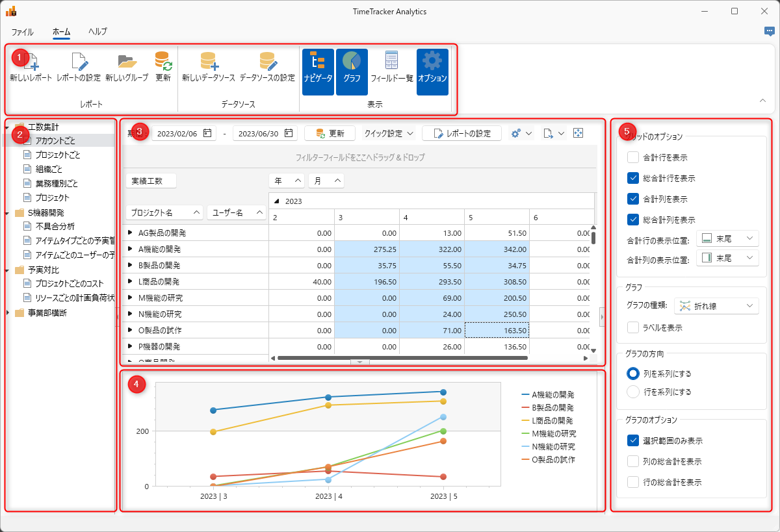Viewport: 780px width, 532px height.
Task: Expand the 事業部横断 tree folder
Action: [8, 313]
